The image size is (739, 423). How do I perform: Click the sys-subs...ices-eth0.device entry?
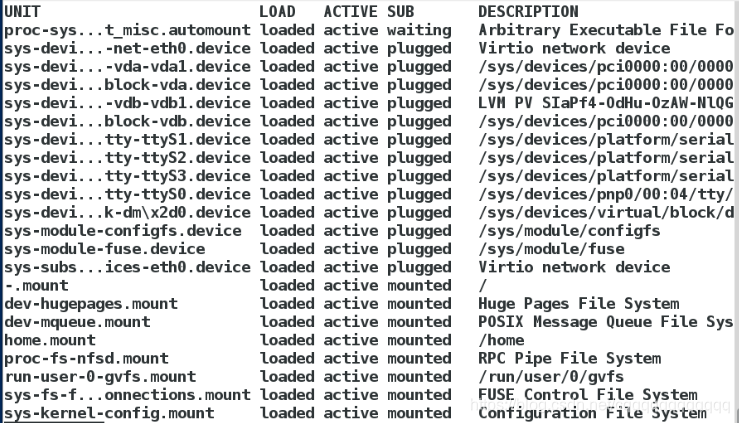pyautogui.click(x=128, y=267)
